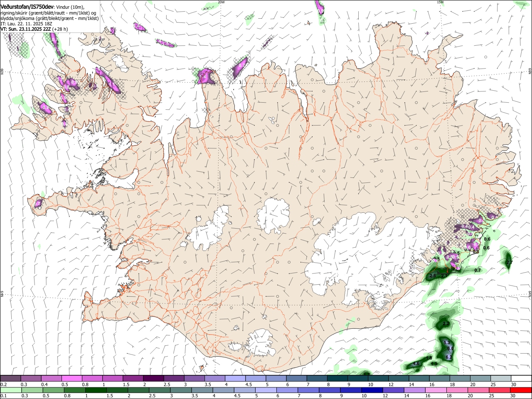Screen dimensions: 532x399
Task: Click the bright pink snow swatch between 0.5 and 0.8
Action: (71, 378)
